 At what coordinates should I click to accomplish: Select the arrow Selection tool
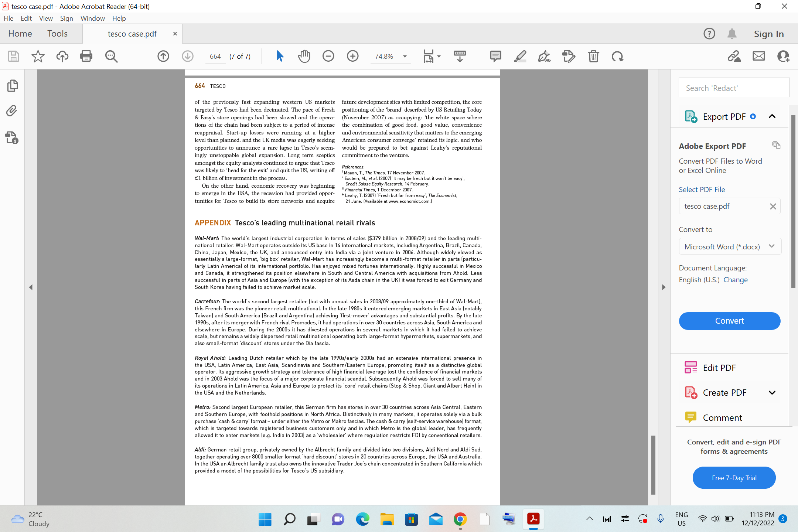[280, 56]
